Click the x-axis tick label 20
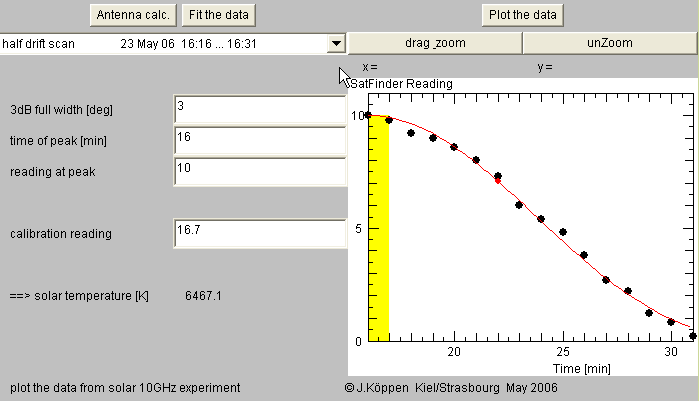 coord(454,352)
